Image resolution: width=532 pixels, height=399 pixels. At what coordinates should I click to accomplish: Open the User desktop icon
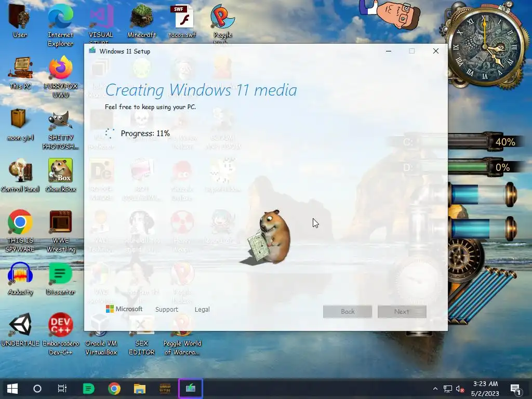[x=20, y=21]
